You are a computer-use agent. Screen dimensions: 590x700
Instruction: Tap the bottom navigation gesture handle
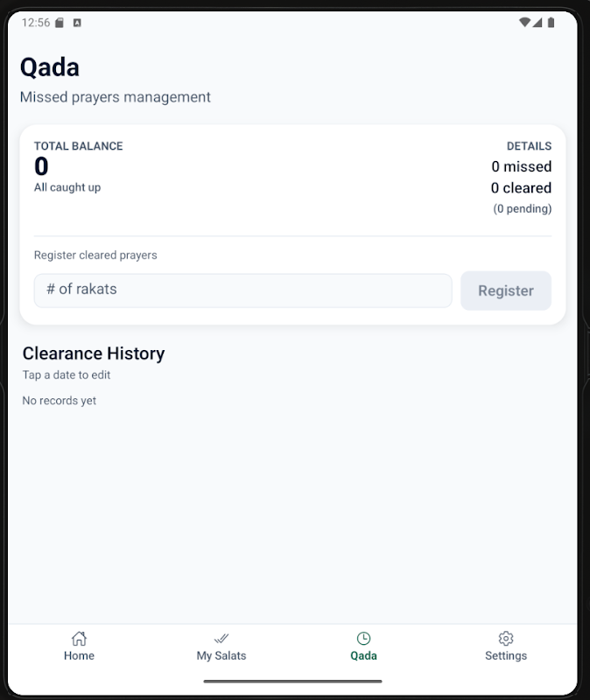coord(292,681)
